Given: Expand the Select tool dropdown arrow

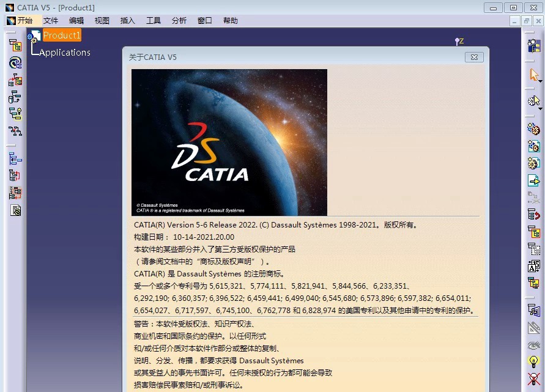Looking at the screenshot, I should click(541, 82).
